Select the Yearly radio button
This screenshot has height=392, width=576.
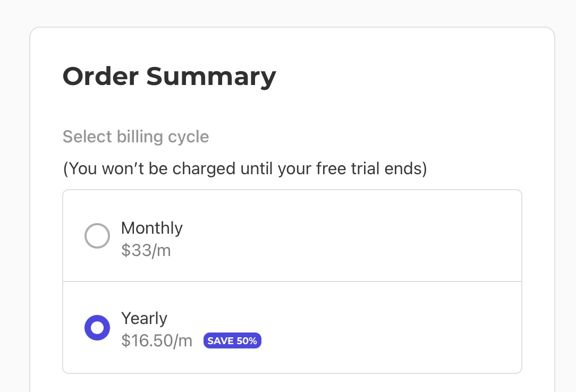tap(97, 328)
